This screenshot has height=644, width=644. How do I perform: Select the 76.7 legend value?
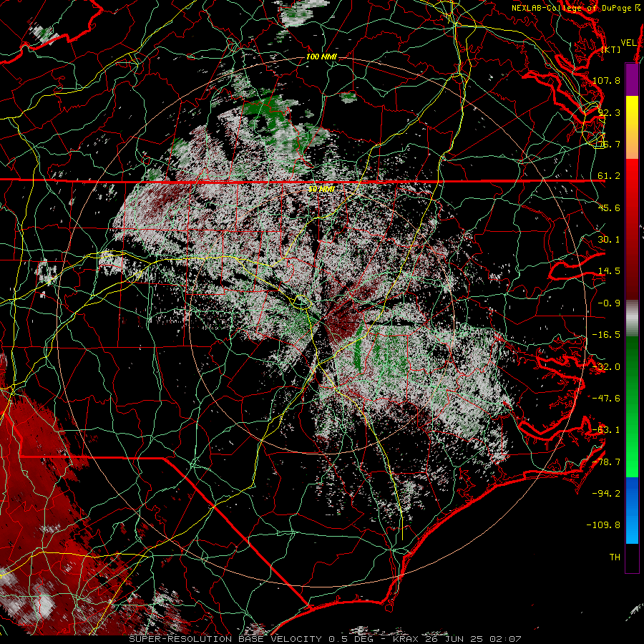coord(609,144)
